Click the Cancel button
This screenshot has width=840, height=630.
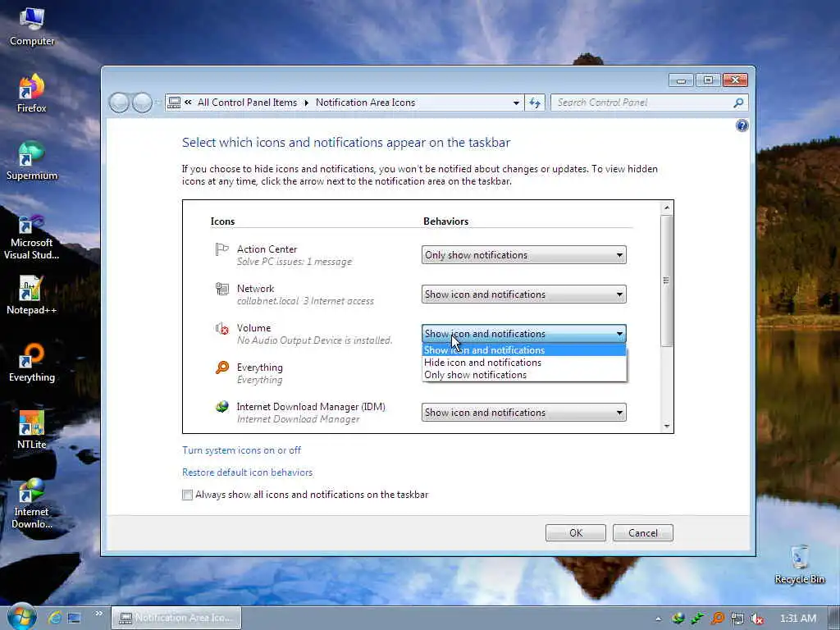[643, 532]
